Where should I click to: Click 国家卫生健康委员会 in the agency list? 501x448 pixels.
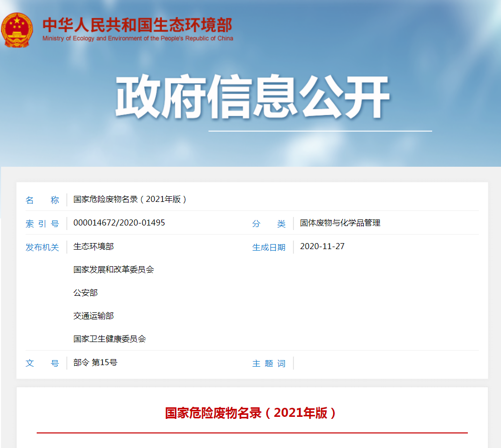pyautogui.click(x=110, y=339)
